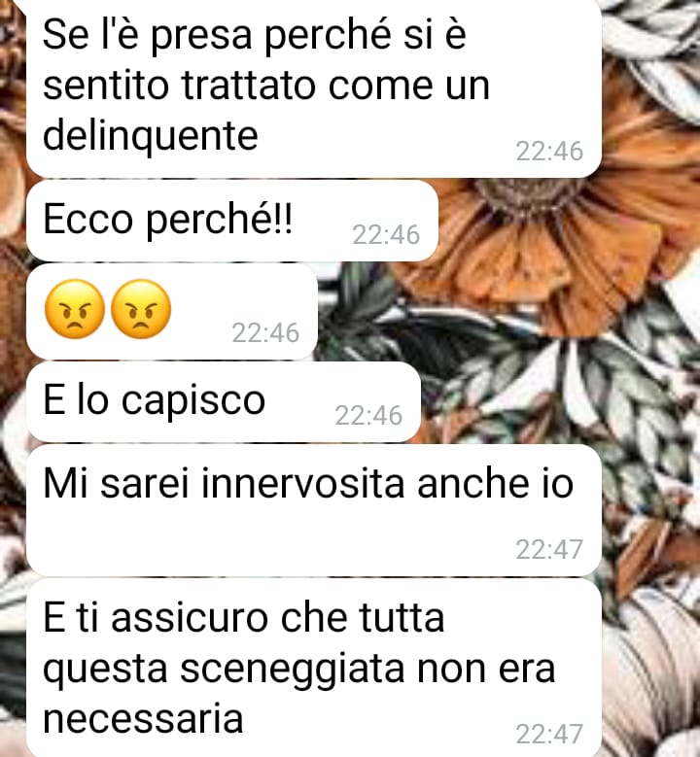The height and width of the screenshot is (757, 700).
Task: Tap the 22:46 timestamp beside 'Ecco perché!!'
Action: coord(386,234)
